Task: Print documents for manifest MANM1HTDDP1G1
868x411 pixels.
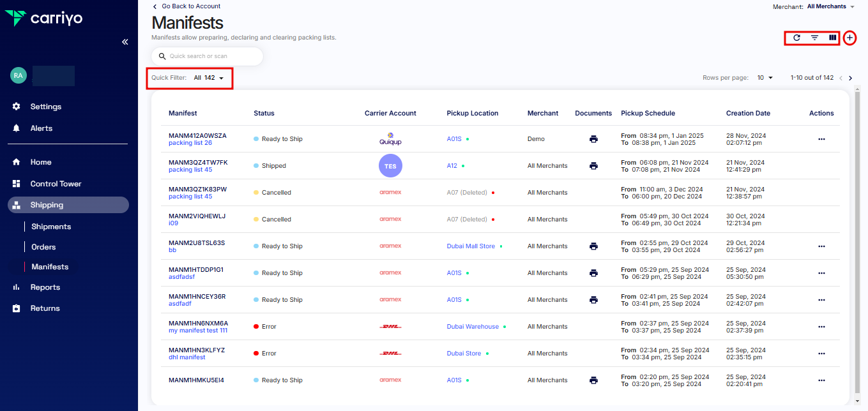Action: (593, 273)
